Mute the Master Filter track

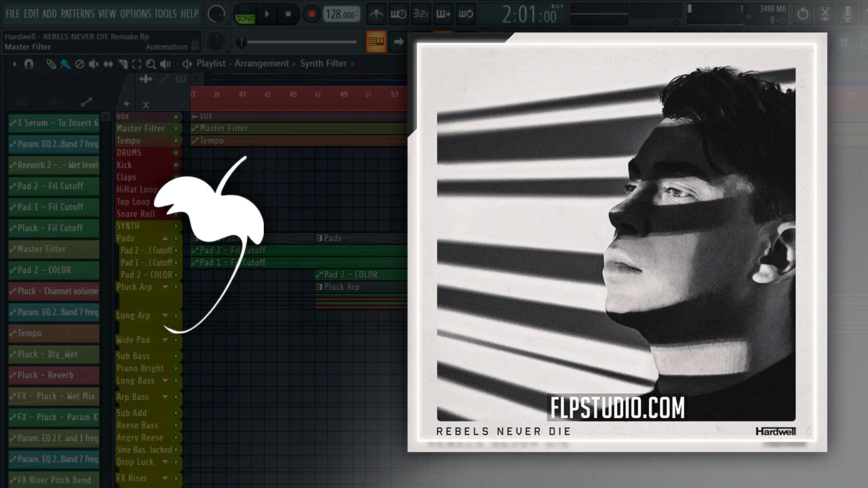(176, 129)
